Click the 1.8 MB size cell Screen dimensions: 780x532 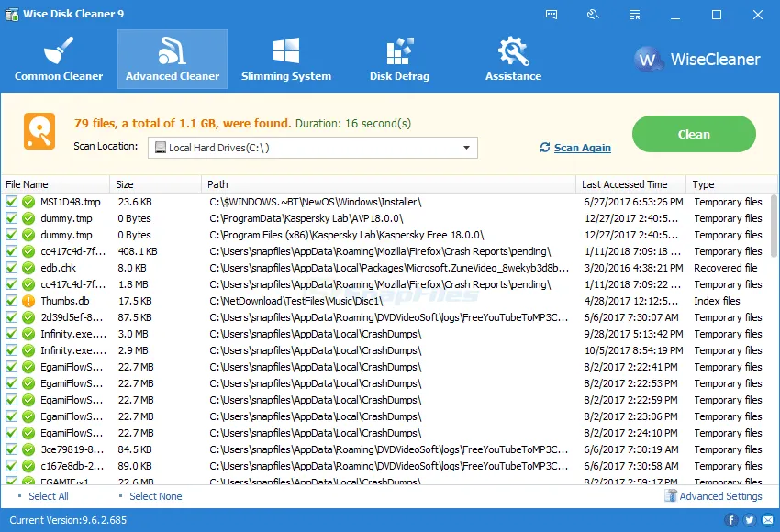point(133,284)
